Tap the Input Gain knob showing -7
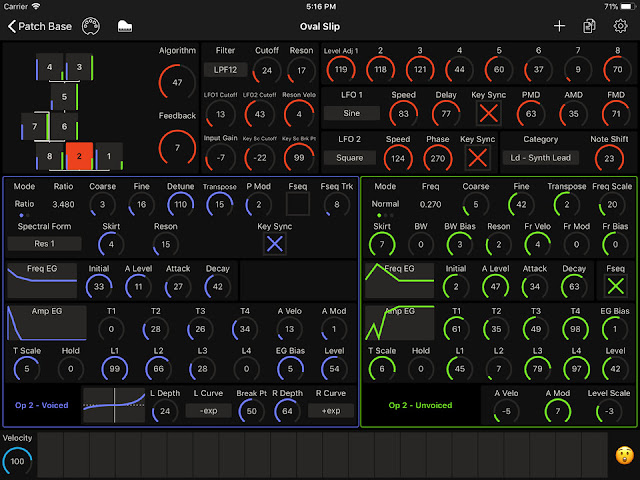This screenshot has width=640, height=480. click(x=220, y=158)
